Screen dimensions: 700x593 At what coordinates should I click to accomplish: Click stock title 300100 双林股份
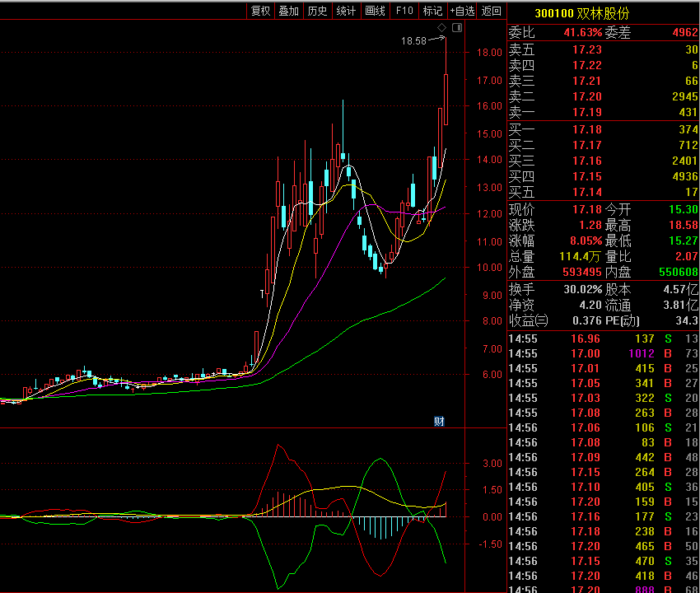[x=581, y=13]
